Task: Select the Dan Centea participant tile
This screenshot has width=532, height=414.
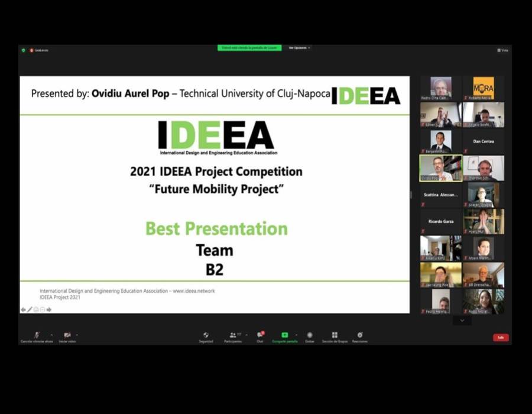Action: pyautogui.click(x=484, y=141)
